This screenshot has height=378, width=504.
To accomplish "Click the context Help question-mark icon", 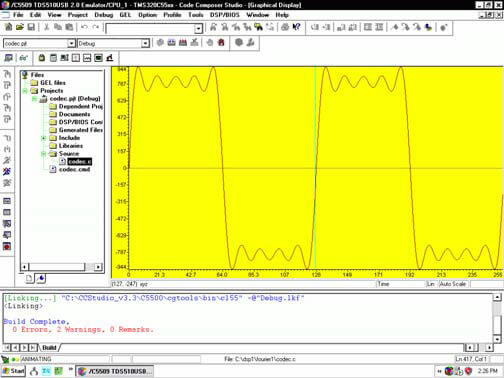I will coord(296,27).
